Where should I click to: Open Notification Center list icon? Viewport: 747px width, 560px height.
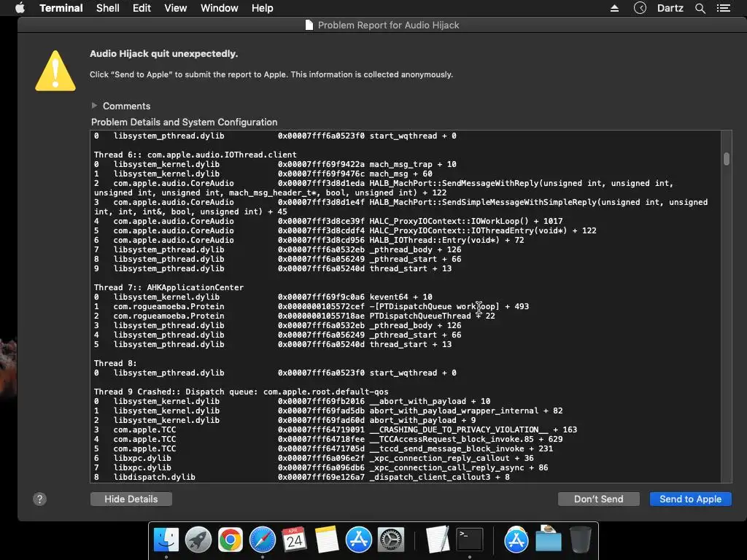tap(723, 8)
